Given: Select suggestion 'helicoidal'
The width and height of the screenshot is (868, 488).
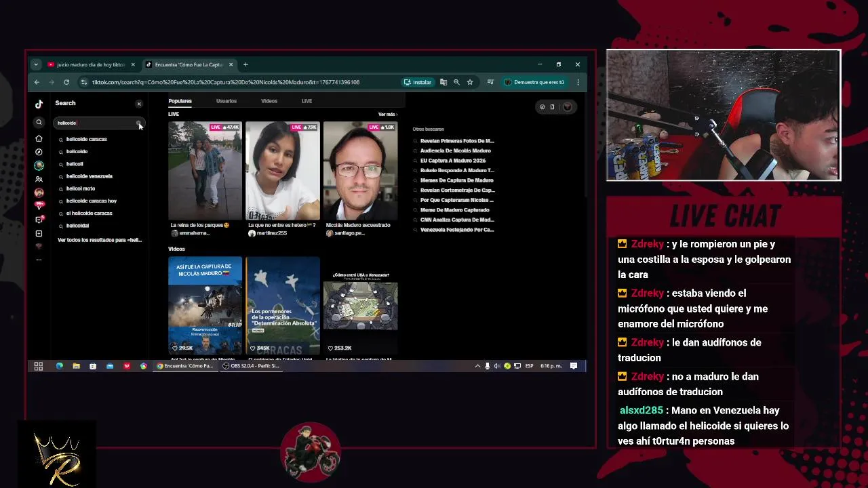Looking at the screenshot, I should coord(77,226).
